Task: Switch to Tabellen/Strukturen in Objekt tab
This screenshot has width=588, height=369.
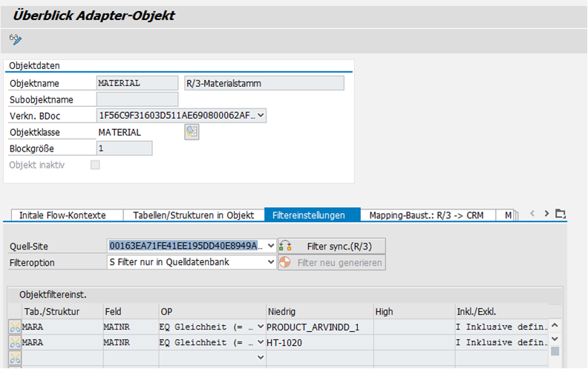Action: click(x=194, y=215)
